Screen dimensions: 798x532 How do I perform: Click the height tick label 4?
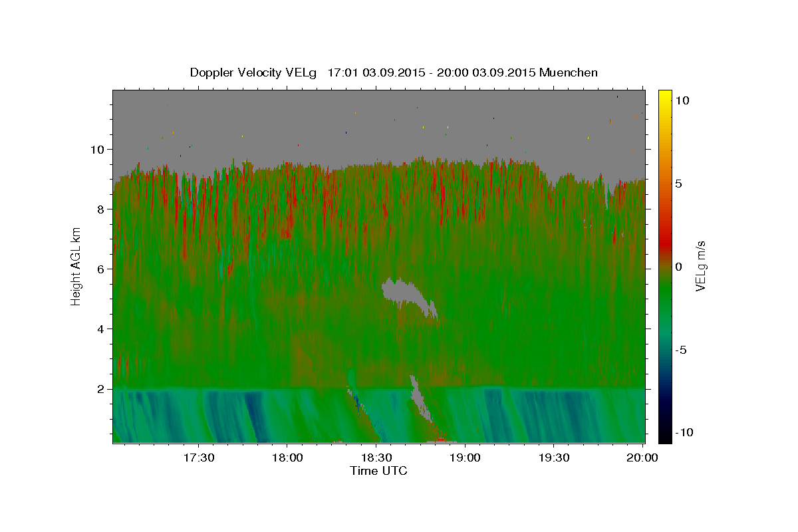tap(102, 329)
